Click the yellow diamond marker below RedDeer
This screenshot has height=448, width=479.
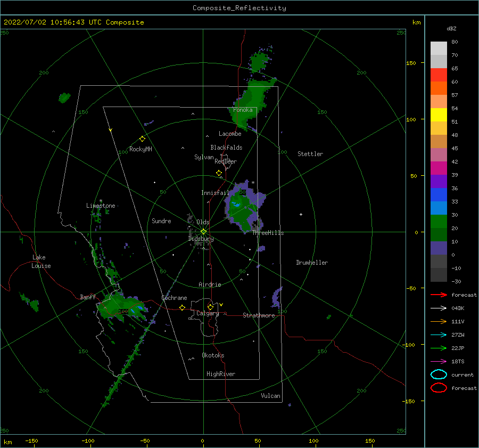coord(219,173)
